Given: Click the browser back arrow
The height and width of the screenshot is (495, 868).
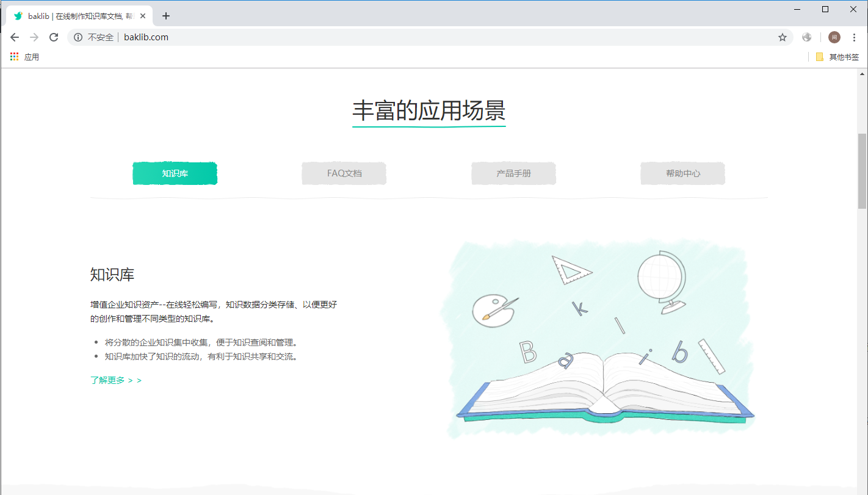Looking at the screenshot, I should (15, 37).
